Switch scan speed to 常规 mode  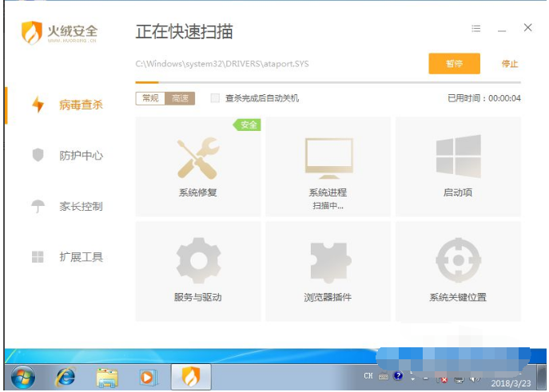[150, 98]
